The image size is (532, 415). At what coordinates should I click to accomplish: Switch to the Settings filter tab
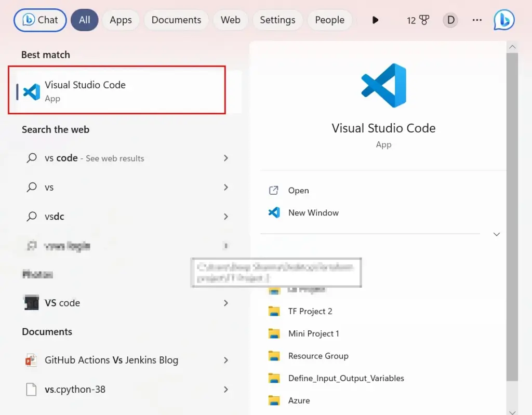[277, 20]
